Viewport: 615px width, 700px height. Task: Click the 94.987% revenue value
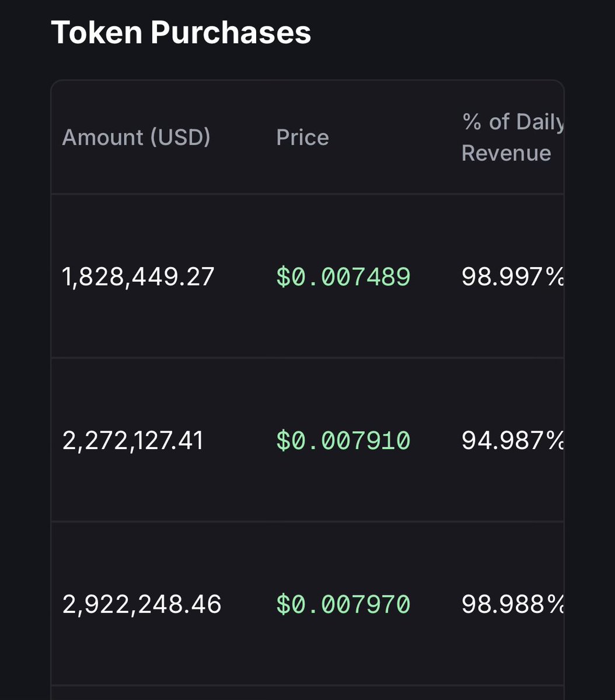pos(512,440)
